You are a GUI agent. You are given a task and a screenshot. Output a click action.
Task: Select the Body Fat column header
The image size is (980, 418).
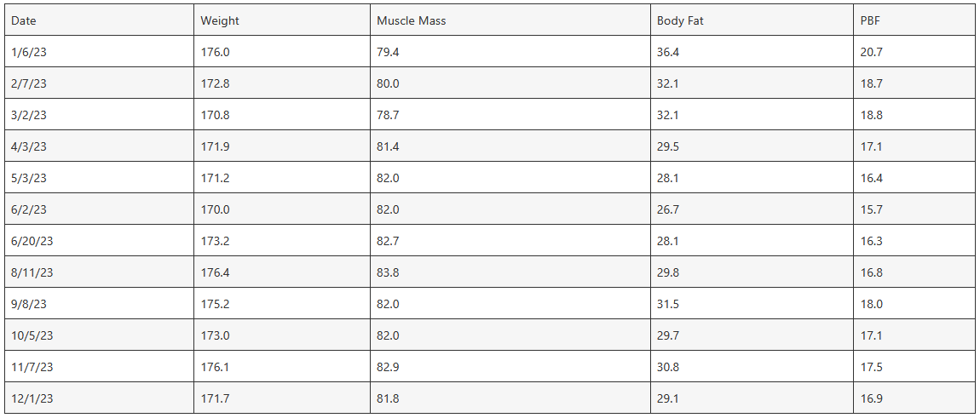[680, 20]
